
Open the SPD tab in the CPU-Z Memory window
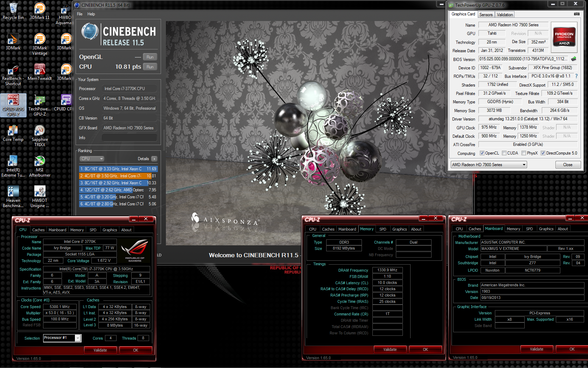click(383, 229)
